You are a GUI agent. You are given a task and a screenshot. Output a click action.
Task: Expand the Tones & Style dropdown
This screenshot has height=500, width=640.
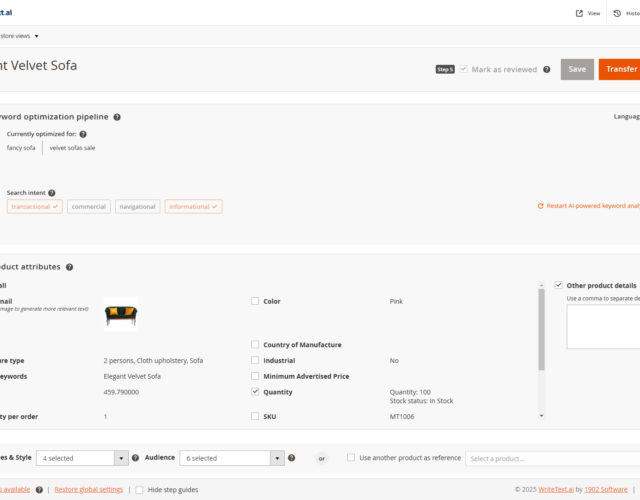(x=121, y=458)
